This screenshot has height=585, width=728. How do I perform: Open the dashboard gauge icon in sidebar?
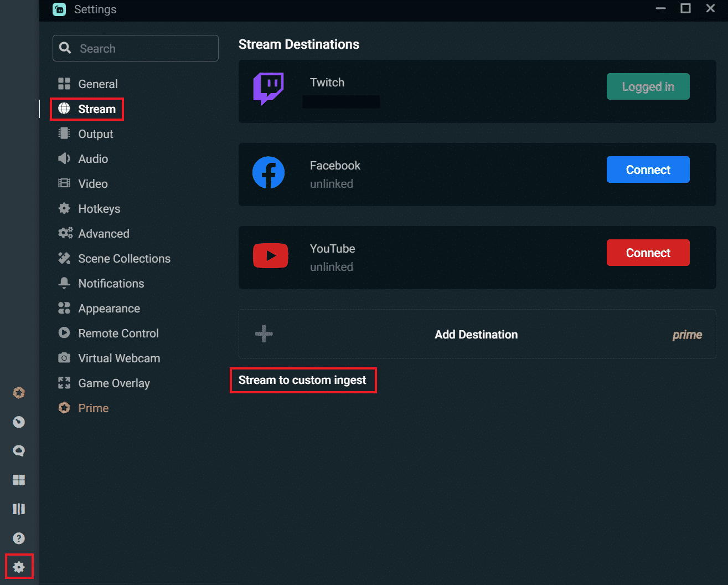pos(19,422)
